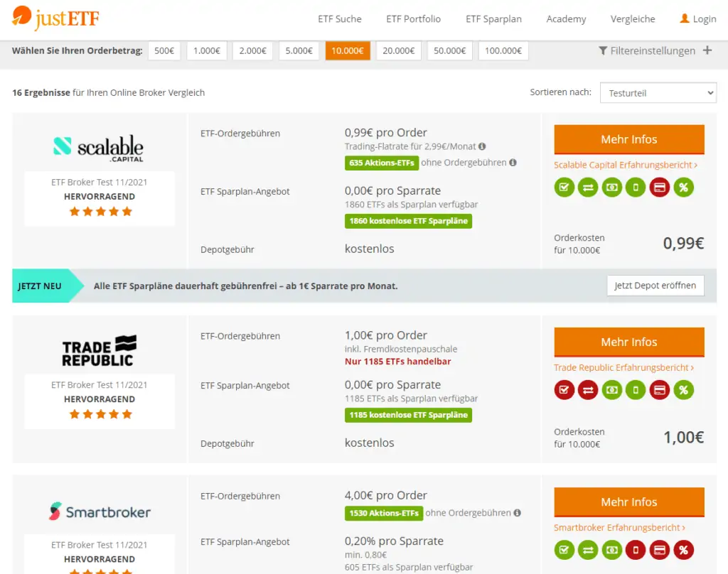Viewport: 728px width, 574px height.
Task: Select the 100.000€ order amount
Action: 503,50
